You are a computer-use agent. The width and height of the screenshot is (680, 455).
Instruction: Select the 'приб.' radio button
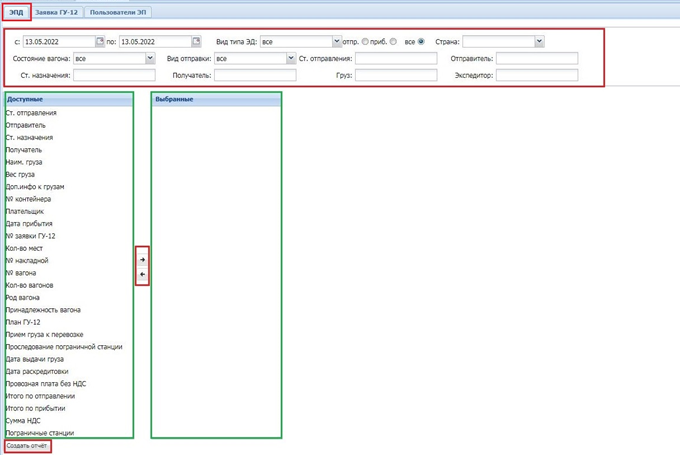click(x=394, y=42)
